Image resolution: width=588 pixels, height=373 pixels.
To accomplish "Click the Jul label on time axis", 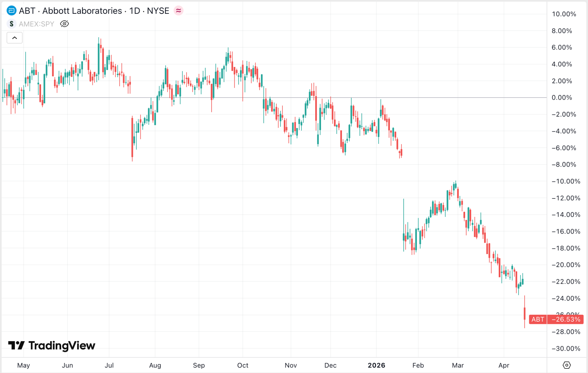I will [109, 365].
